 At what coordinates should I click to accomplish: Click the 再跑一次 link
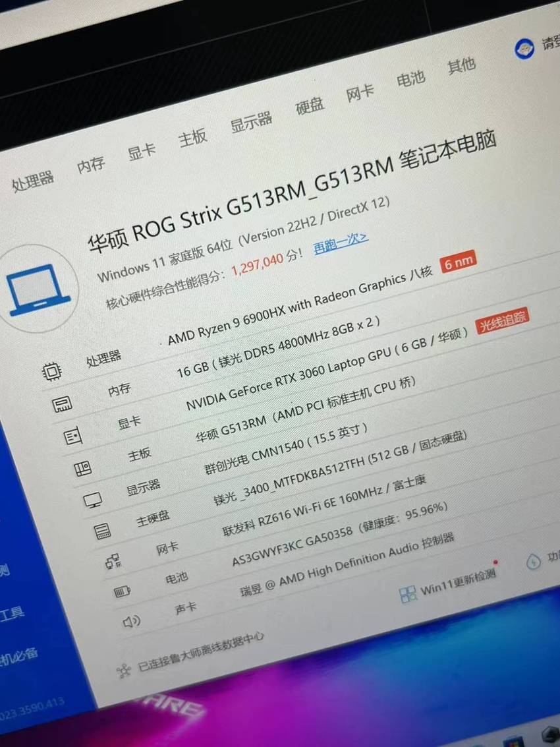pyautogui.click(x=341, y=243)
